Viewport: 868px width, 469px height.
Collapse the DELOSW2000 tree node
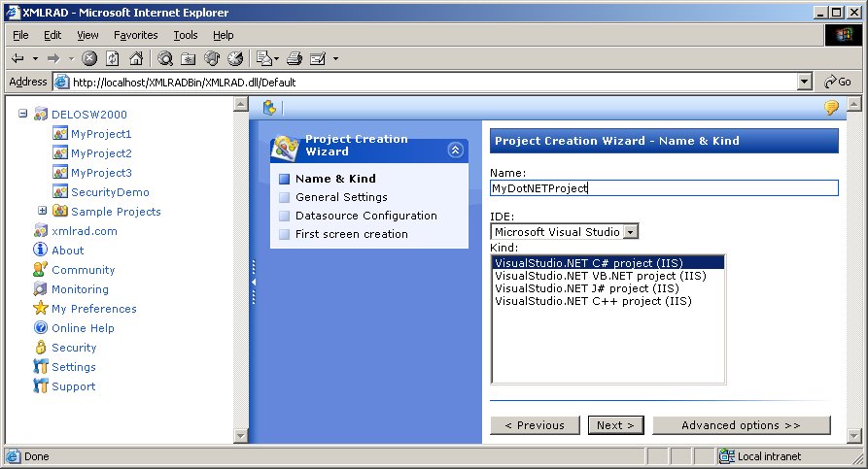pyautogui.click(x=22, y=114)
